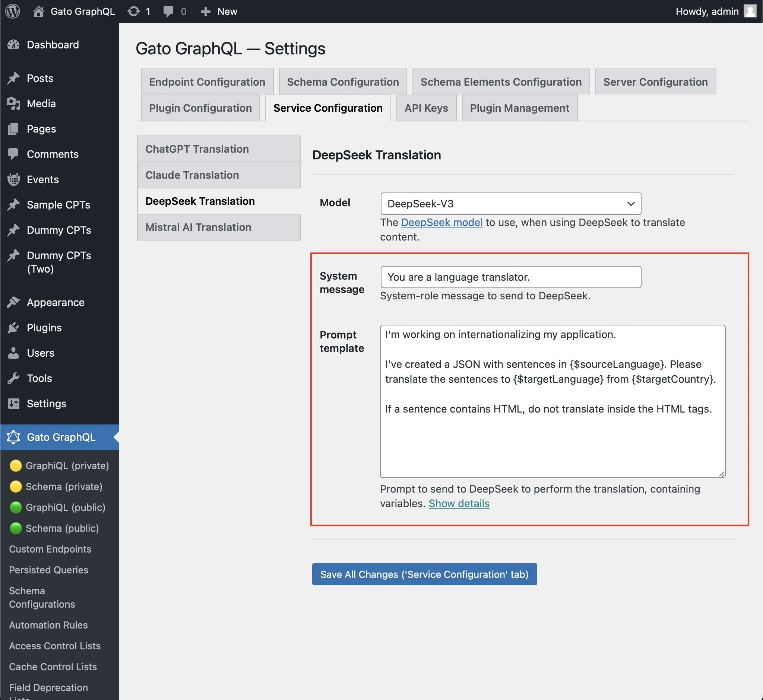Click the Tools wrench icon

point(14,378)
